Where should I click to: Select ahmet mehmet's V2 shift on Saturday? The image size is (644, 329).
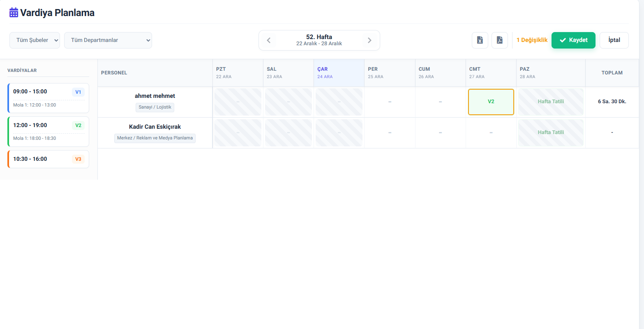pyautogui.click(x=491, y=102)
